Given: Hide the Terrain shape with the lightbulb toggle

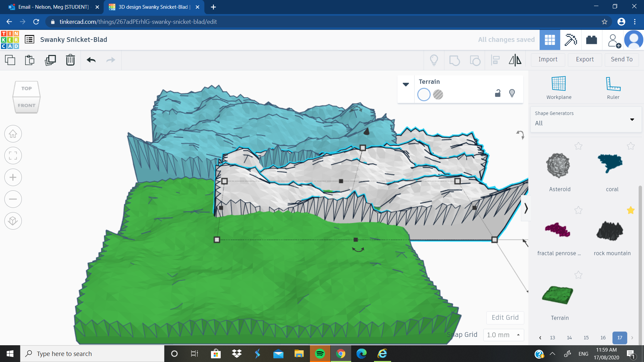Looking at the screenshot, I should [x=512, y=94].
